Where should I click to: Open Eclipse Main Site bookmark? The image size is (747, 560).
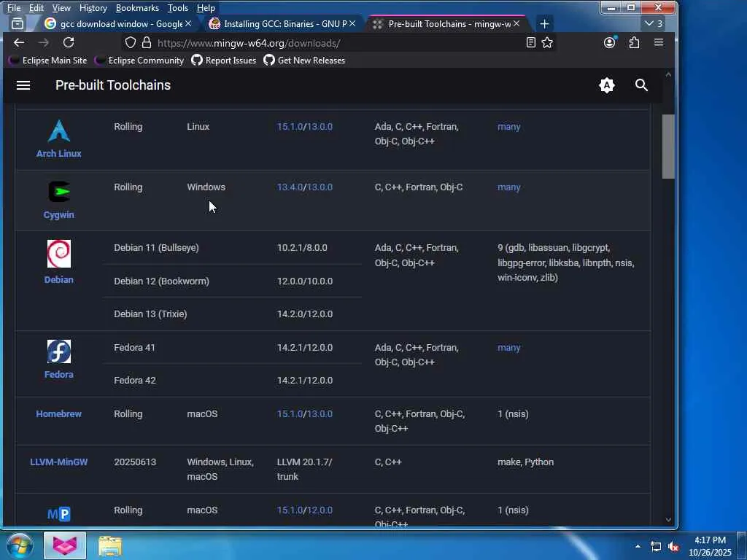click(48, 61)
